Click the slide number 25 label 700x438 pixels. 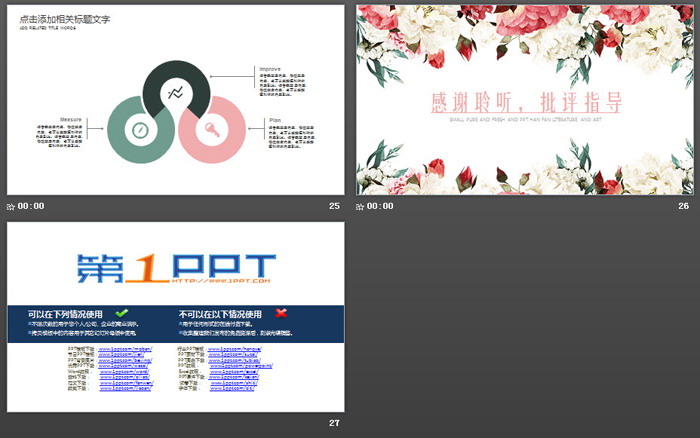(x=334, y=206)
